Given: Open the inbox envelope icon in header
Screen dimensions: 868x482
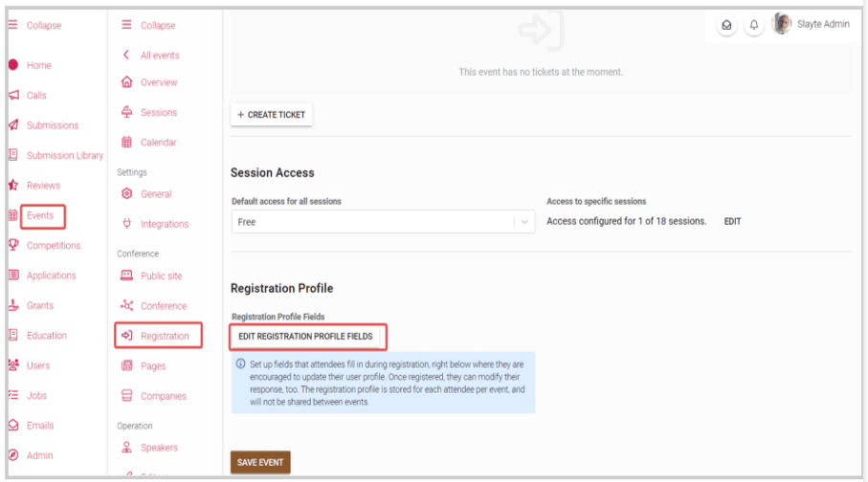Looking at the screenshot, I should tap(726, 25).
